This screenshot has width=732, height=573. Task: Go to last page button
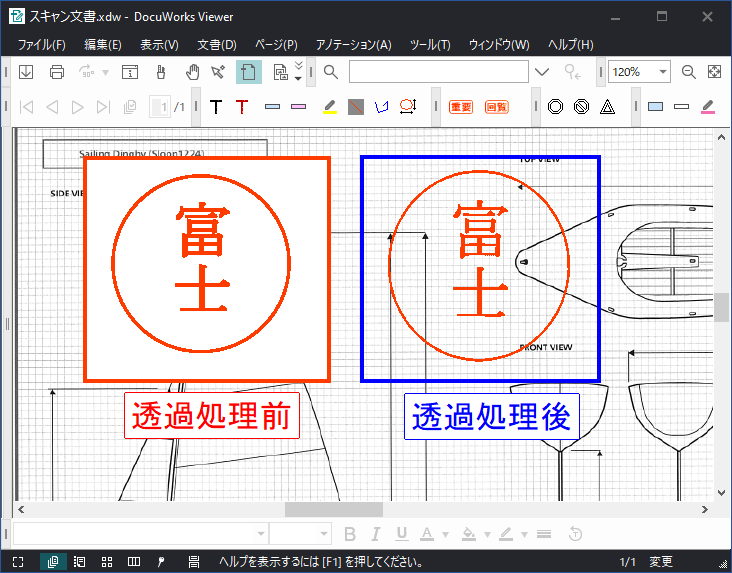point(103,107)
